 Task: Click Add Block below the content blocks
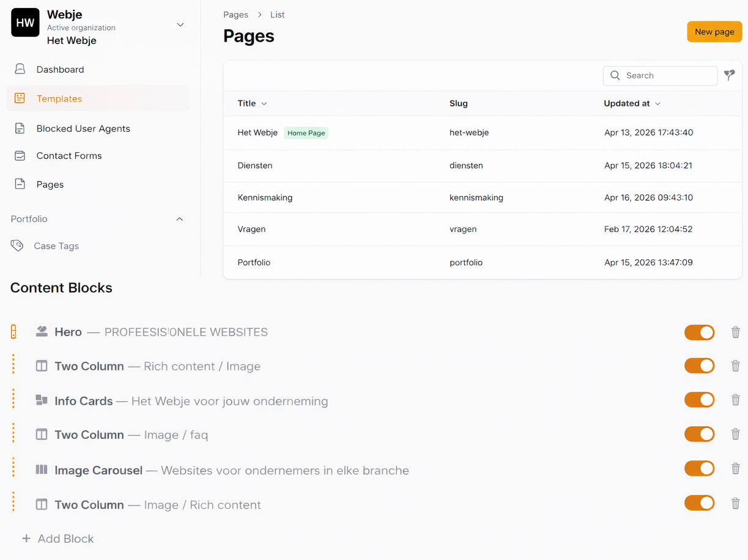tap(58, 539)
